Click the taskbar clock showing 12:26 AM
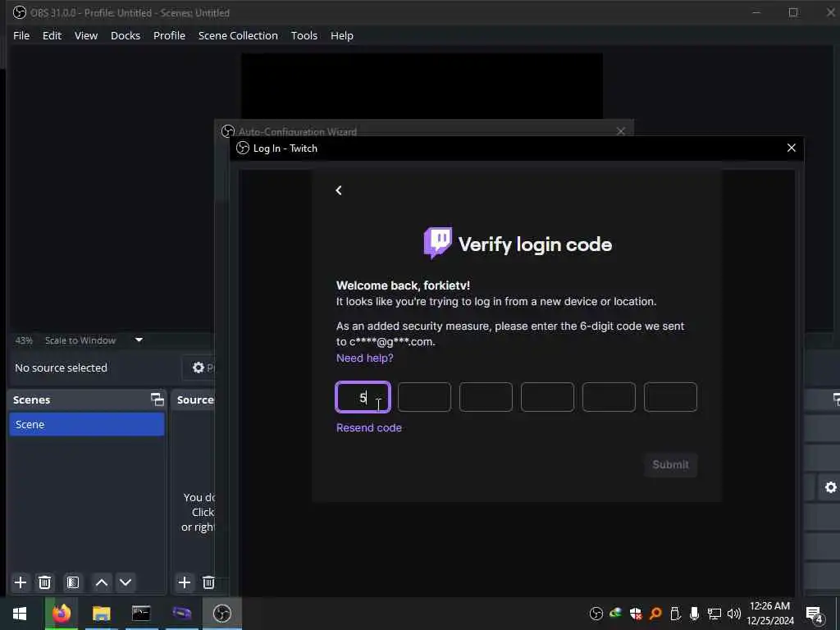Screen dimensions: 840x630 pos(769,614)
